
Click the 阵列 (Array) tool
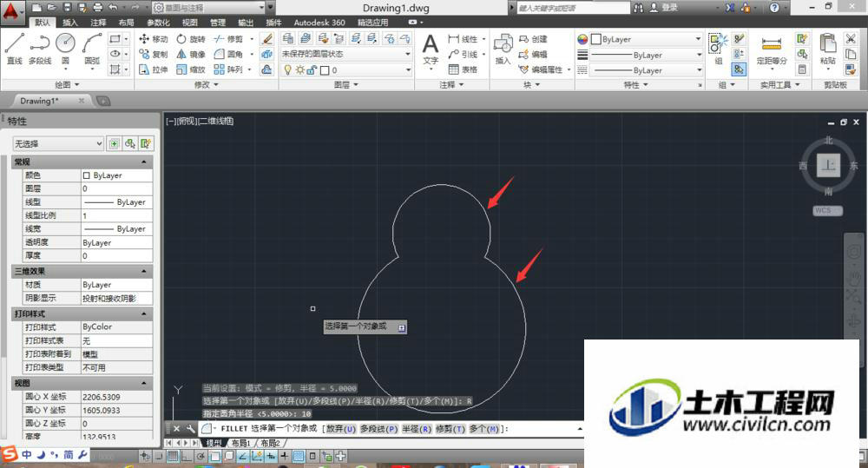(x=228, y=69)
